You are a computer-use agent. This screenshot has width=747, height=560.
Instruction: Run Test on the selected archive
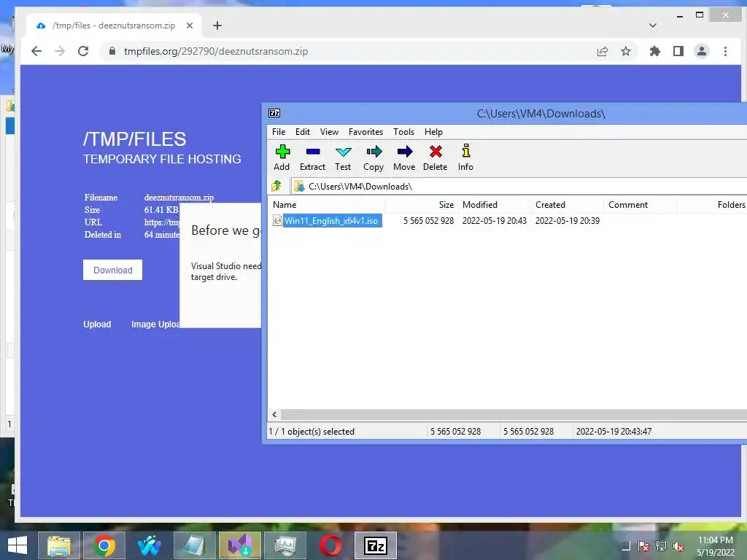pyautogui.click(x=343, y=157)
